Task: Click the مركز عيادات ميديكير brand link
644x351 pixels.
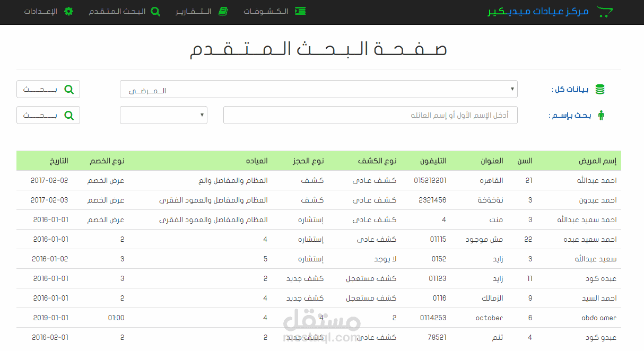Action: tap(538, 11)
